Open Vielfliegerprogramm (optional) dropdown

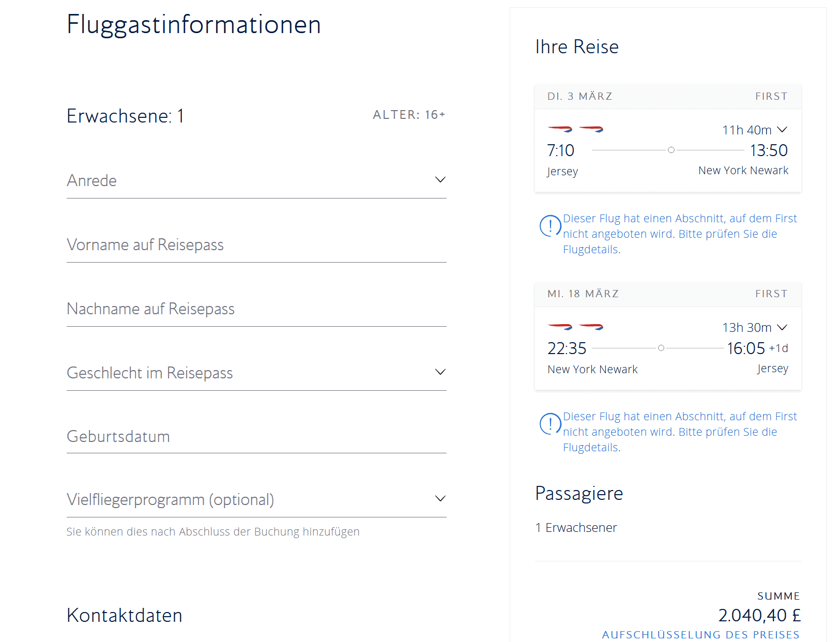click(x=256, y=500)
